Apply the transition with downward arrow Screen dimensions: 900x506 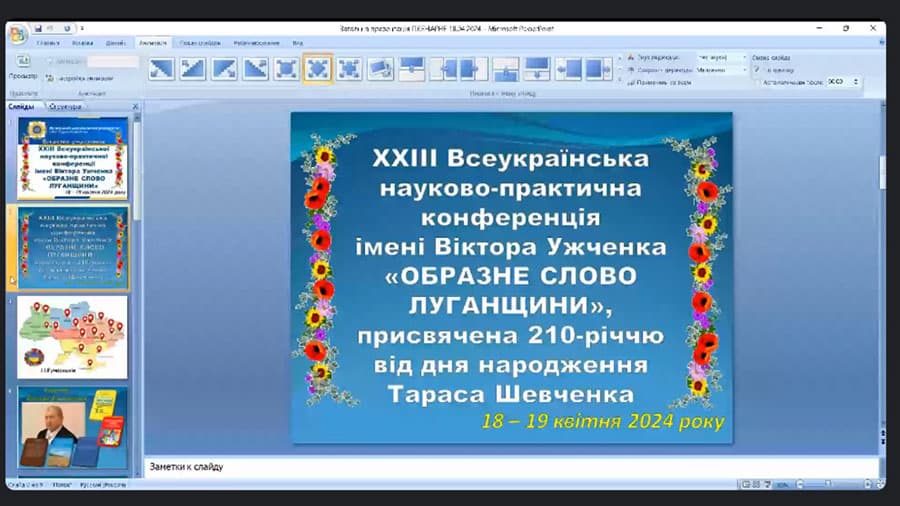tap(537, 69)
